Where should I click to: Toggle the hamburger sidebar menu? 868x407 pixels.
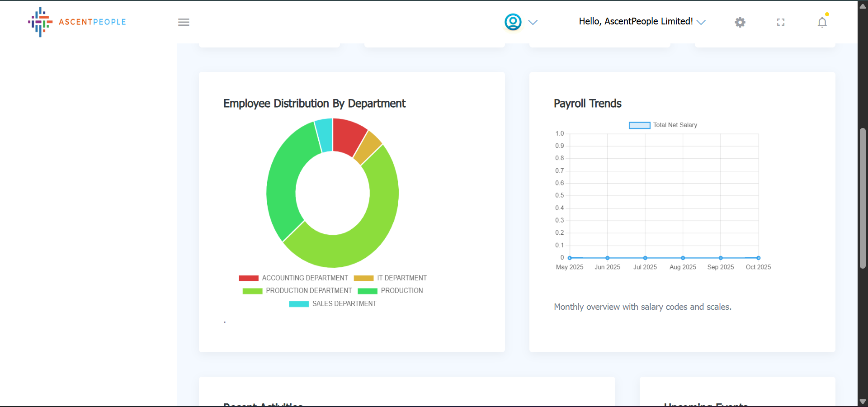coord(184,22)
